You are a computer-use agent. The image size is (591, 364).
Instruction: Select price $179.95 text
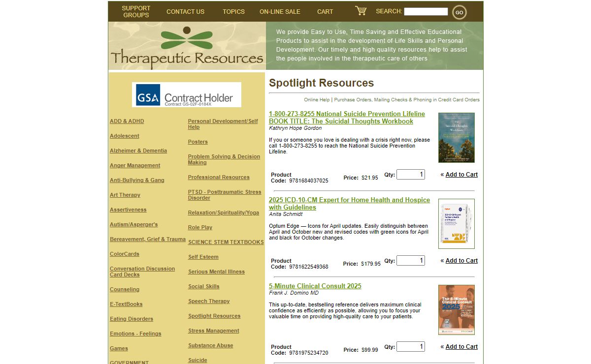[371, 264]
